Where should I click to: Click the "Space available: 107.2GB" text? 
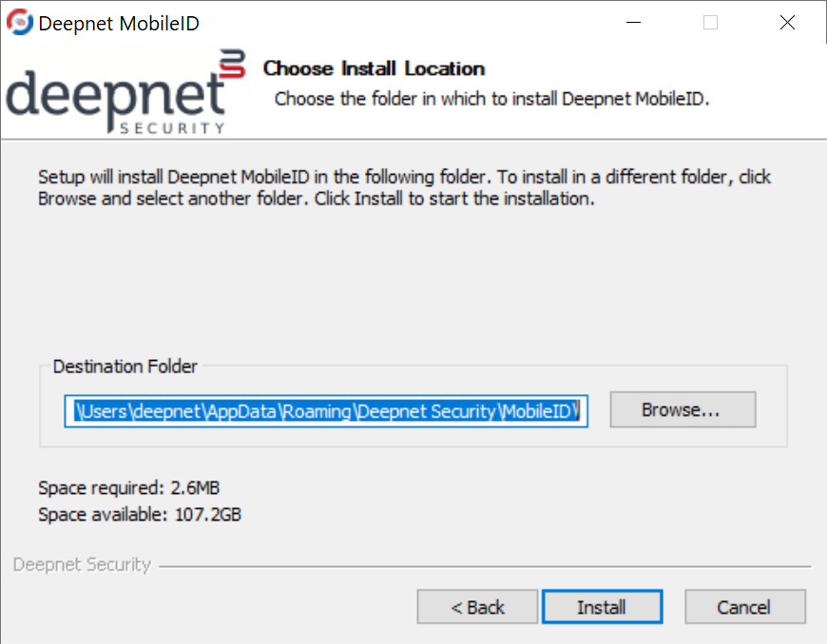coord(140,515)
